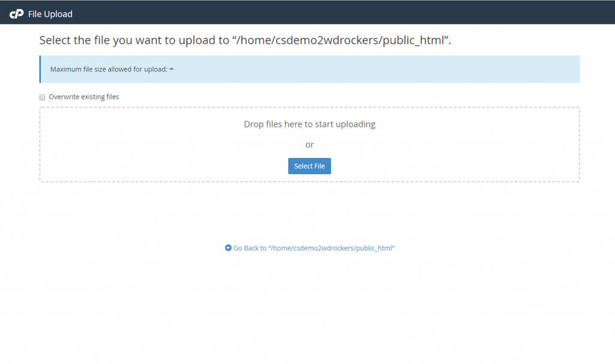Click the upload path in the heading

341,41
